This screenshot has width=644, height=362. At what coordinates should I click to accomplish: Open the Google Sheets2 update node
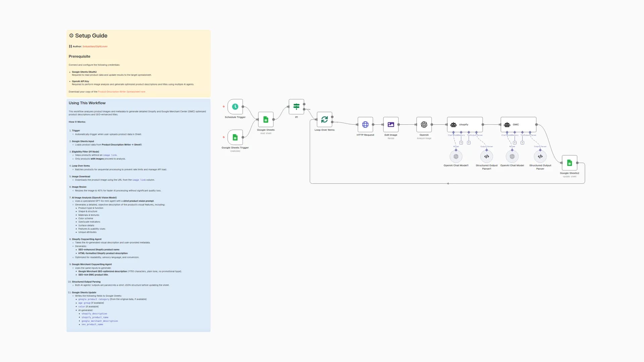(x=570, y=163)
